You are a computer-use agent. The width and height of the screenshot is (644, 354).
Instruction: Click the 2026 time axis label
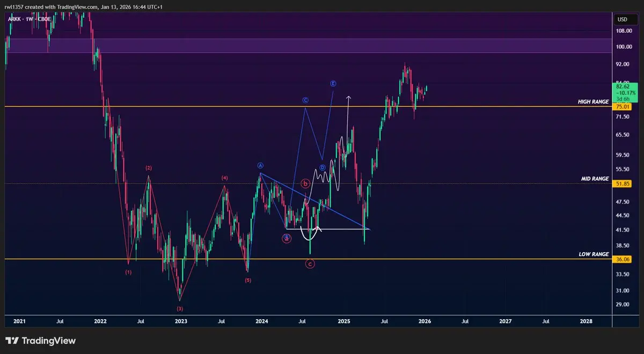[424, 321]
